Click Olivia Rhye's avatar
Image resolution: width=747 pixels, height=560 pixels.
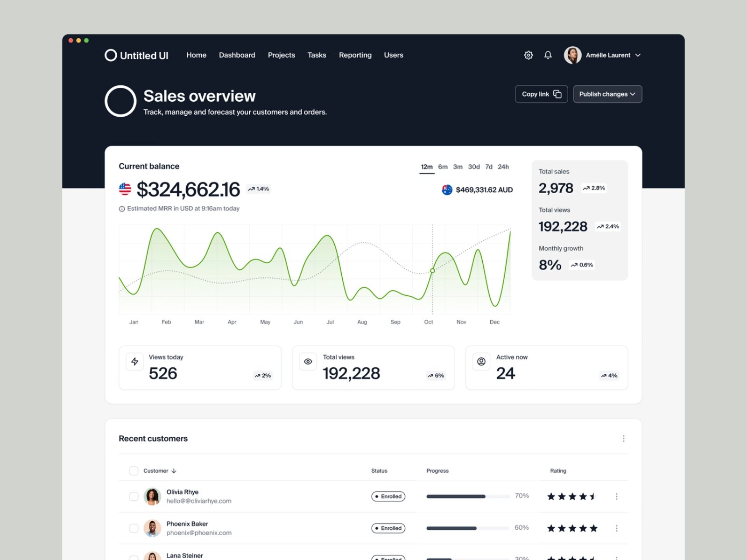[x=152, y=497]
